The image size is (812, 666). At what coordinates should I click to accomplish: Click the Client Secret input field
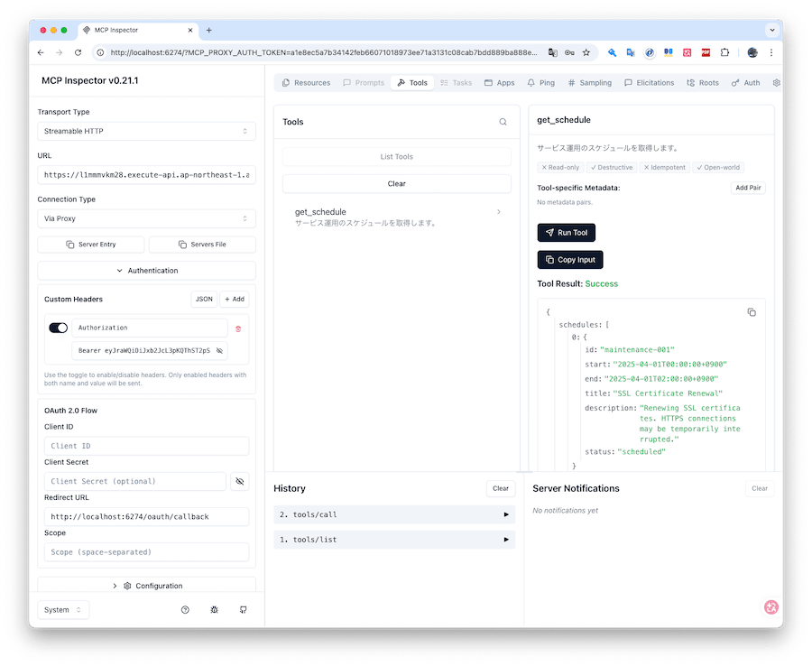pyautogui.click(x=135, y=481)
